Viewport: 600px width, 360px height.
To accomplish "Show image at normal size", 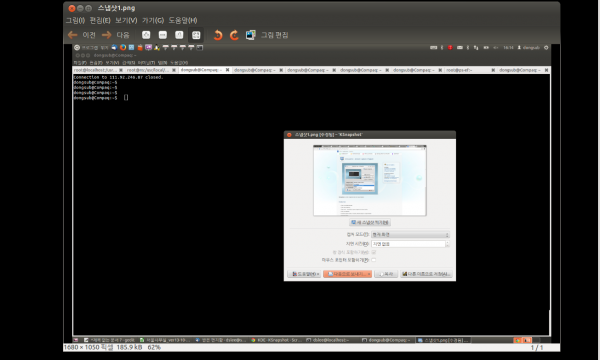I will coord(179,35).
